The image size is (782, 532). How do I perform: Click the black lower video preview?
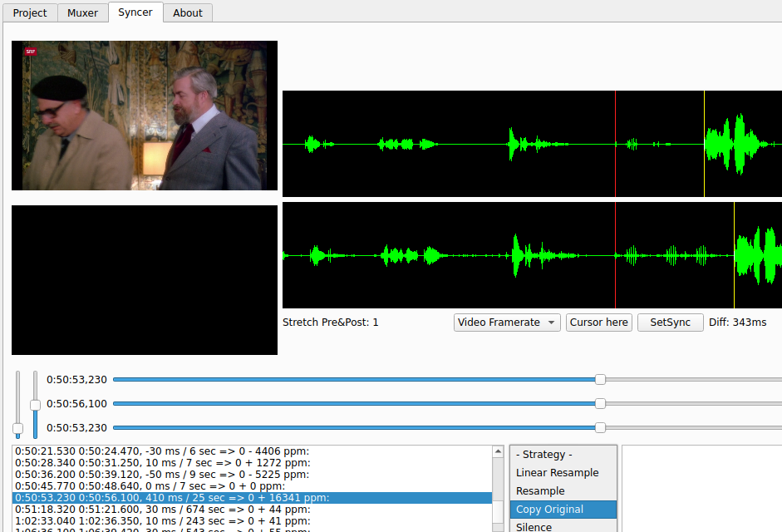pos(145,280)
